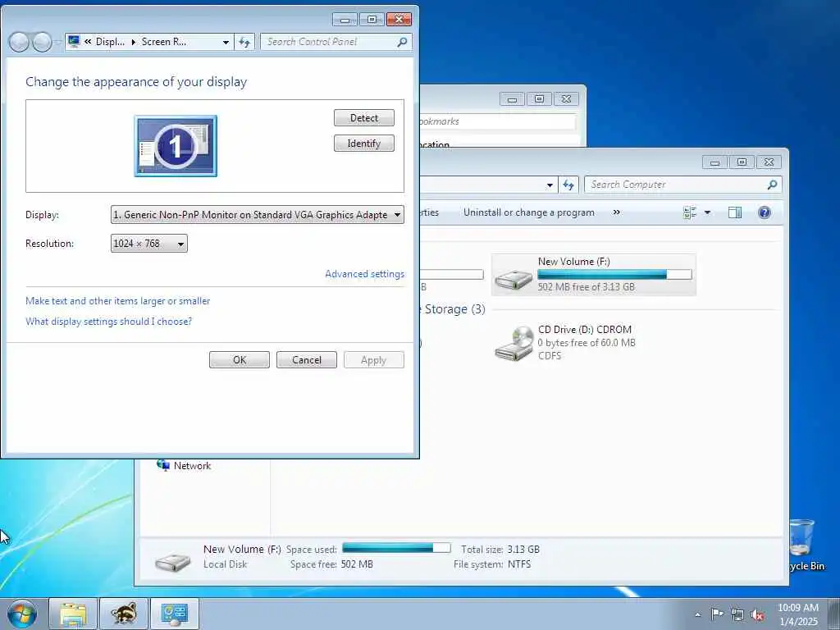This screenshot has height=630, width=840.
Task: Open the Windows Start menu
Action: point(22,614)
